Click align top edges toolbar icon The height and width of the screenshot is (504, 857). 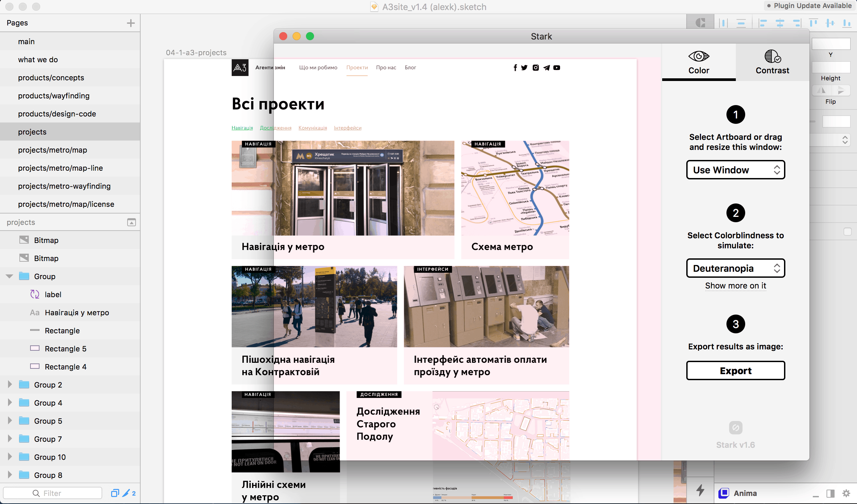click(813, 23)
